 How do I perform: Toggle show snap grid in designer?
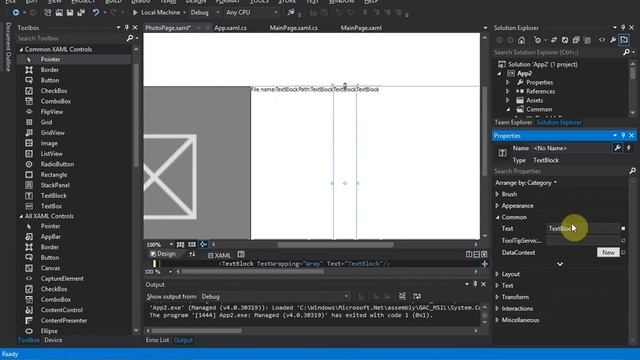coord(180,244)
